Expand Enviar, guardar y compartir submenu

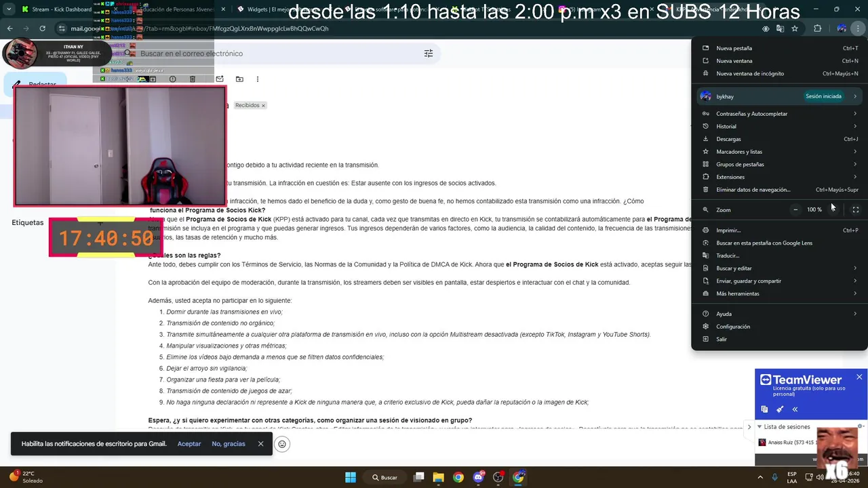[780, 281]
